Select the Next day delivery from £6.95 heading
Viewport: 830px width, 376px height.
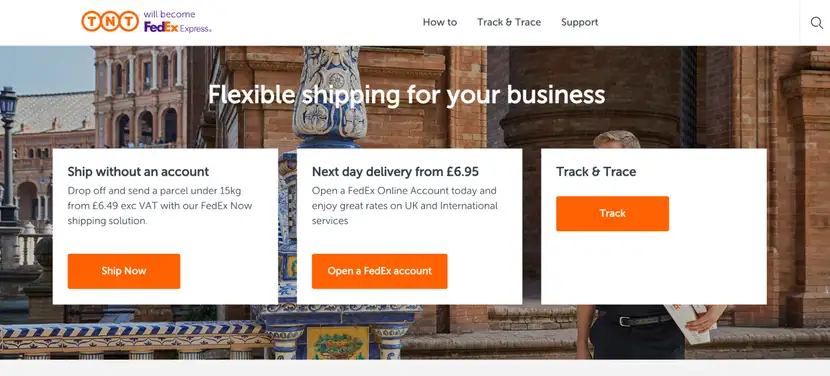pyautogui.click(x=395, y=172)
